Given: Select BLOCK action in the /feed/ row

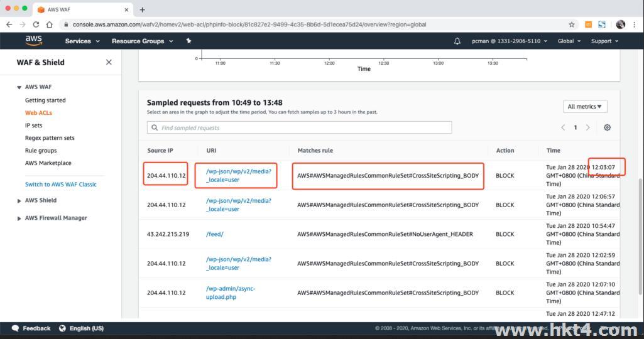Looking at the screenshot, I should point(505,234).
